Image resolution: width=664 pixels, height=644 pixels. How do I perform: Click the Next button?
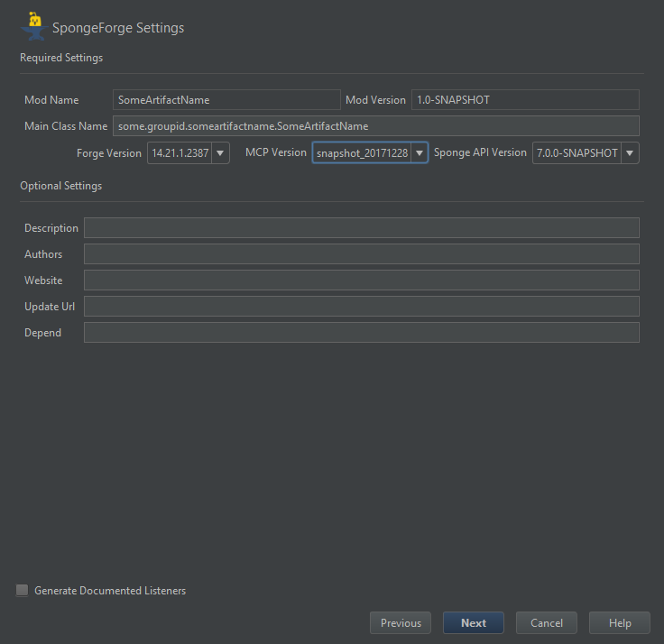[x=474, y=623]
